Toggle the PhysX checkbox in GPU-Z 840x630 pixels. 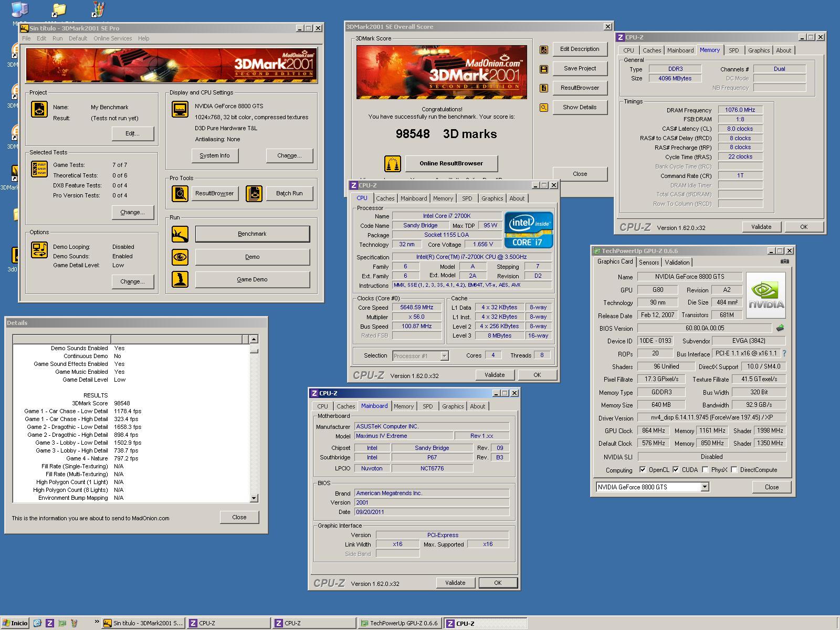[705, 470]
